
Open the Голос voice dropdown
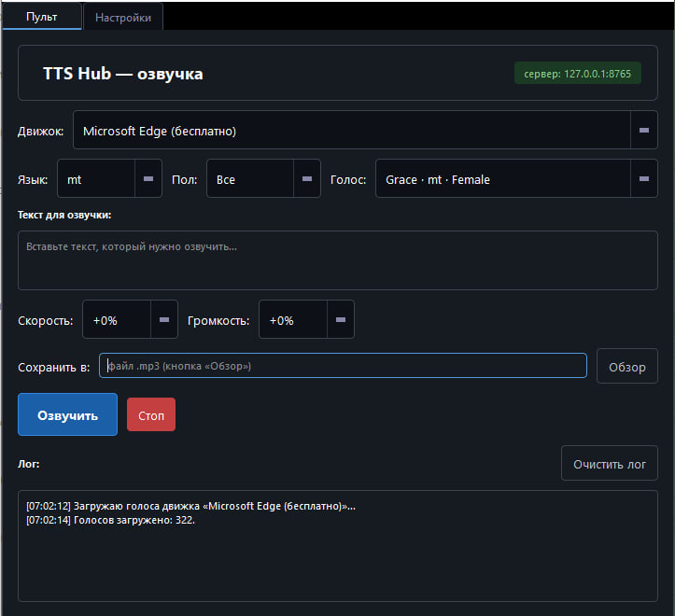click(516, 178)
